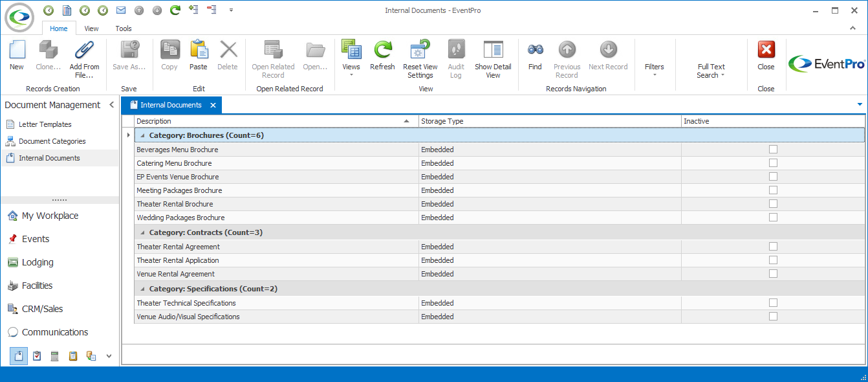Switch to the Home ribbon tab

[x=59, y=28]
